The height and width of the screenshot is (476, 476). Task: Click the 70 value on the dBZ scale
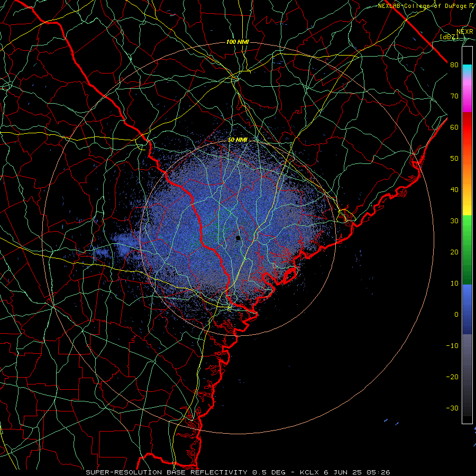[454, 96]
